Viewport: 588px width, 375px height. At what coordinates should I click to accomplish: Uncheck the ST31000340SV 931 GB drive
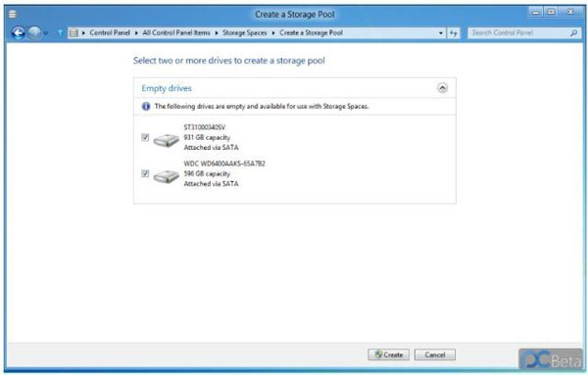(x=145, y=137)
